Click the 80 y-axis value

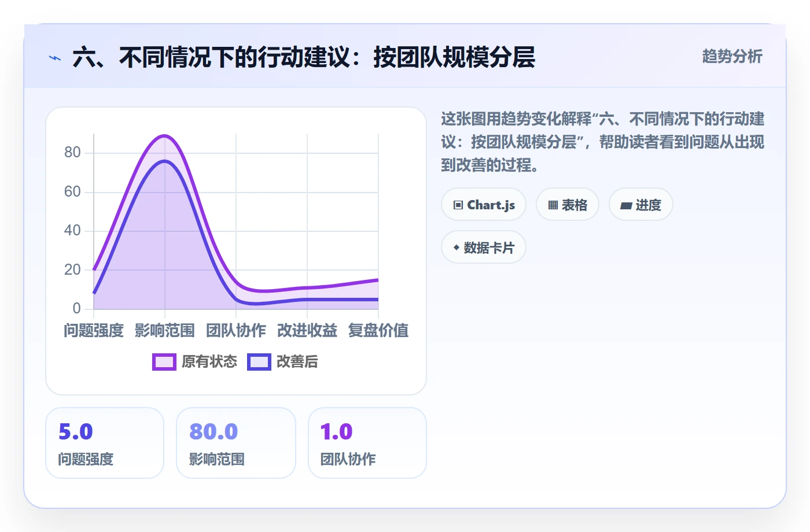pyautogui.click(x=72, y=153)
